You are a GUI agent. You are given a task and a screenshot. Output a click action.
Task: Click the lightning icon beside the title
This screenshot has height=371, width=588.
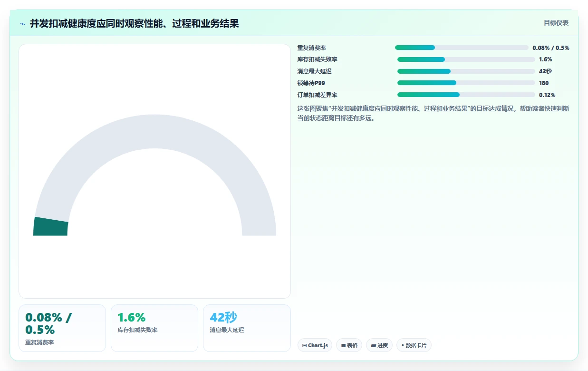pos(23,24)
